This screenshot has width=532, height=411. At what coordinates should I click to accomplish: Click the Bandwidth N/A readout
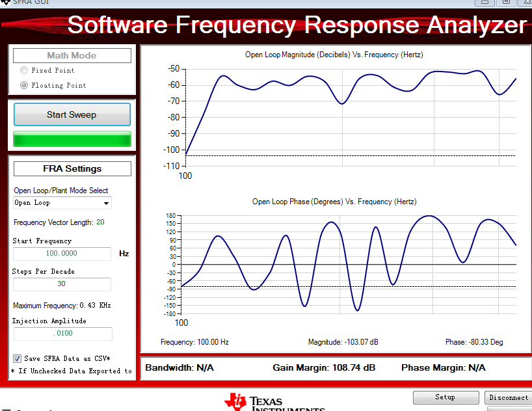pos(180,367)
